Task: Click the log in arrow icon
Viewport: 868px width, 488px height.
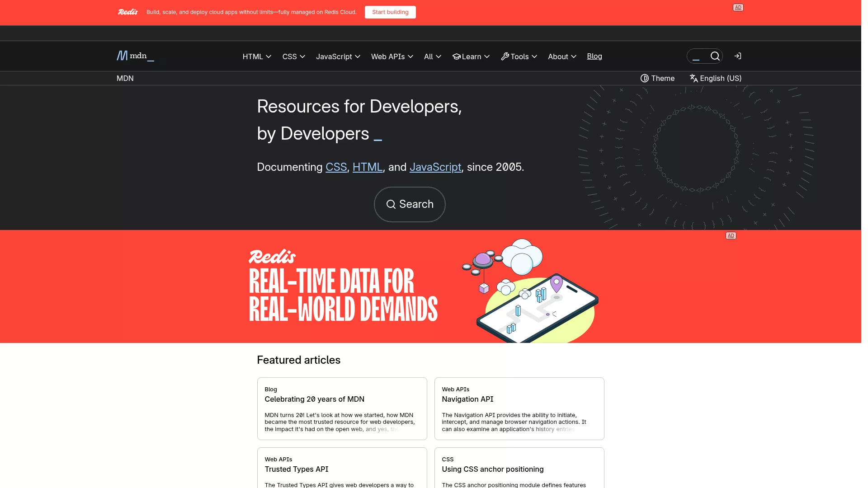Action: [x=738, y=56]
